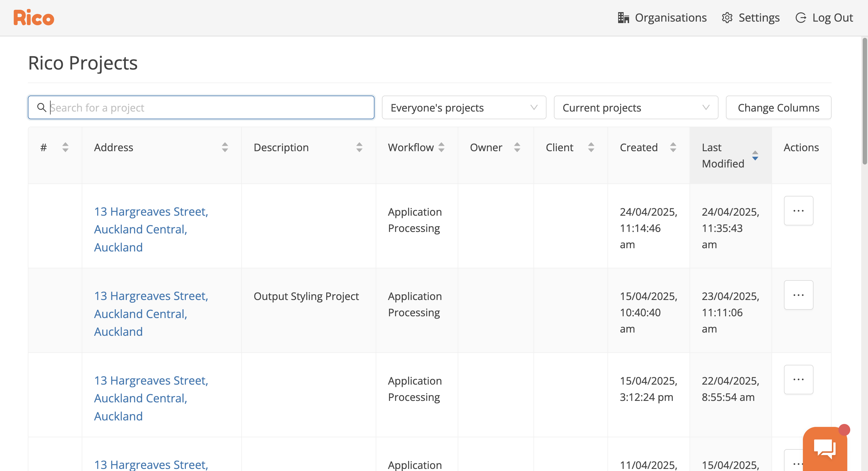Screen dimensions: 868x471
Task: Open first 13 Hargreaves Street project link
Action: pos(151,229)
